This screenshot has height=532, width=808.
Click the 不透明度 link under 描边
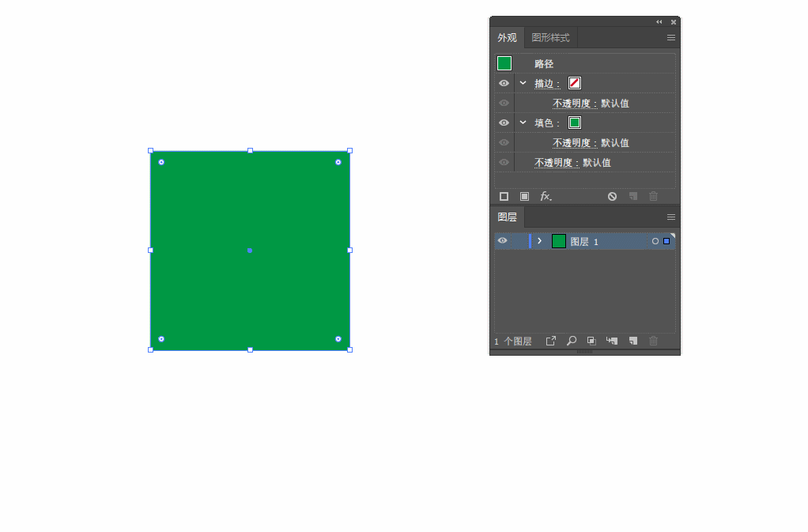tap(575, 103)
